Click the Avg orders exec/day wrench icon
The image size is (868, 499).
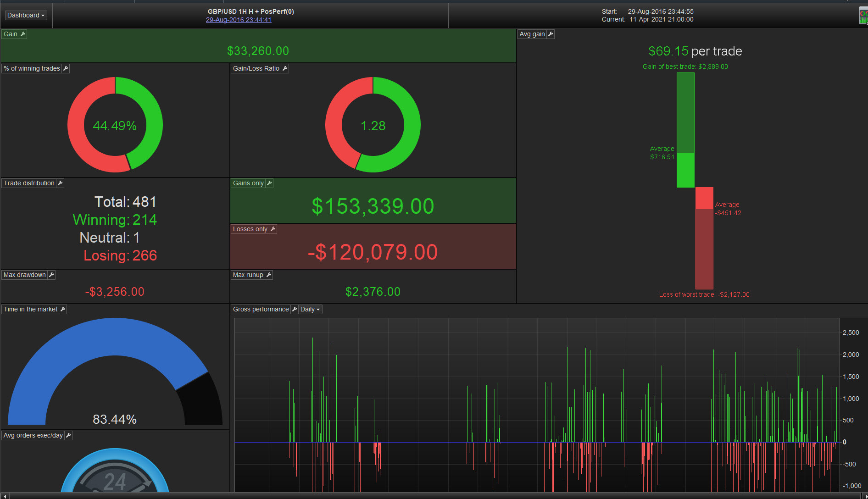click(68, 435)
